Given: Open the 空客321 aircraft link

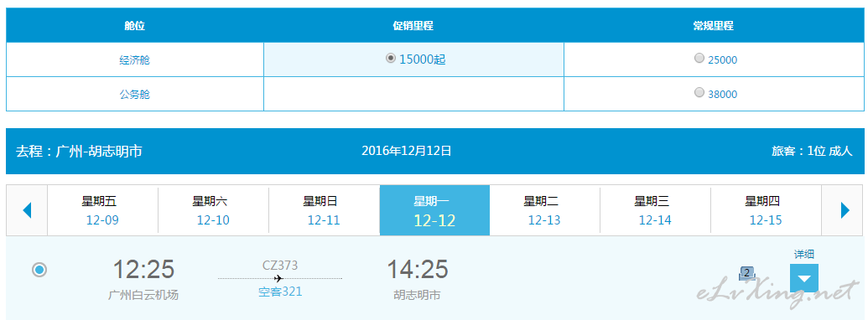Looking at the screenshot, I should 280,292.
